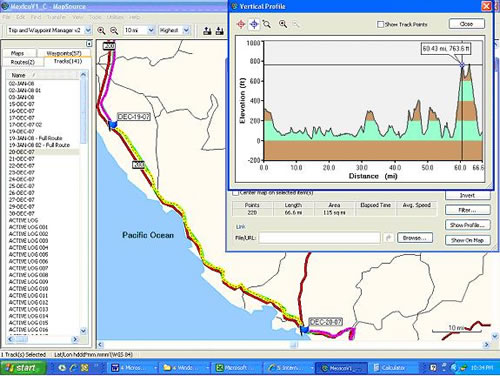Switch to the Waypoints(57) tab
The image size is (500, 376).
64,53
